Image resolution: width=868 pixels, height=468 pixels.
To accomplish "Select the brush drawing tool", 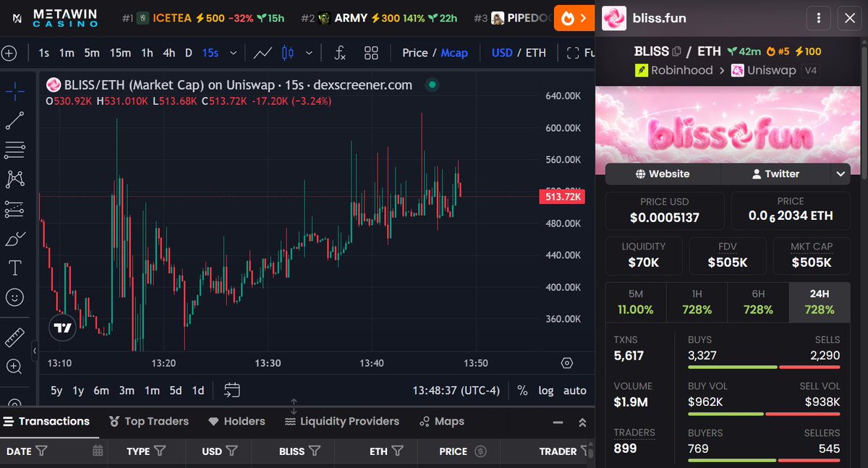I will (15, 239).
